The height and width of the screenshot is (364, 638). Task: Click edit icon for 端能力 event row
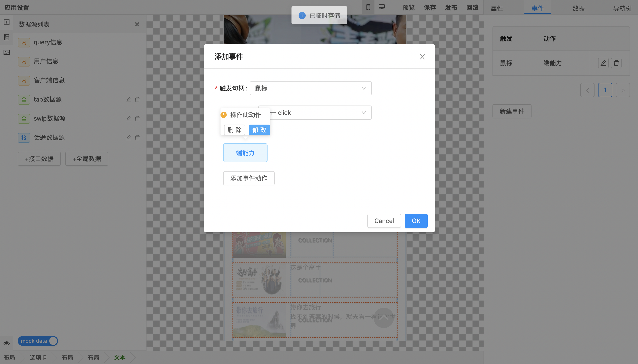[603, 63]
